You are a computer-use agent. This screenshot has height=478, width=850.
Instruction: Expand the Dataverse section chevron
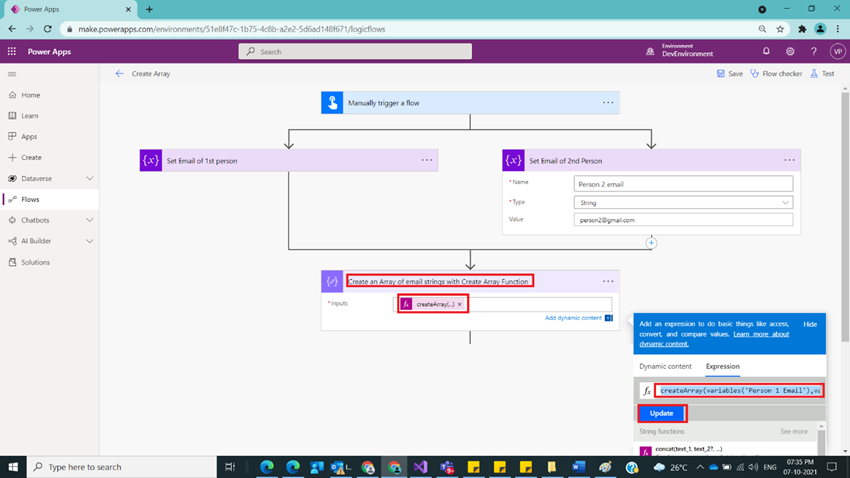89,178
